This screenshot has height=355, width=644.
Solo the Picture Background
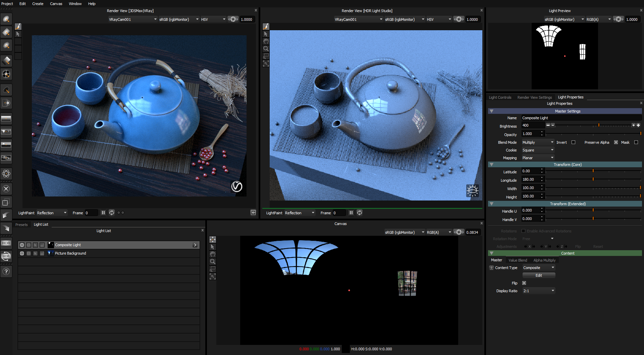29,253
